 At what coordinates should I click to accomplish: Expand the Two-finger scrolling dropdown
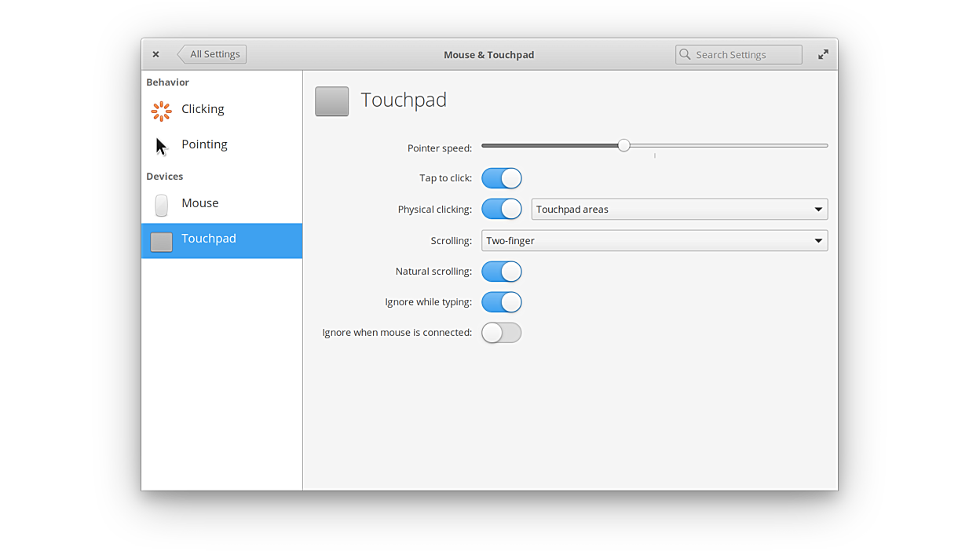point(654,241)
